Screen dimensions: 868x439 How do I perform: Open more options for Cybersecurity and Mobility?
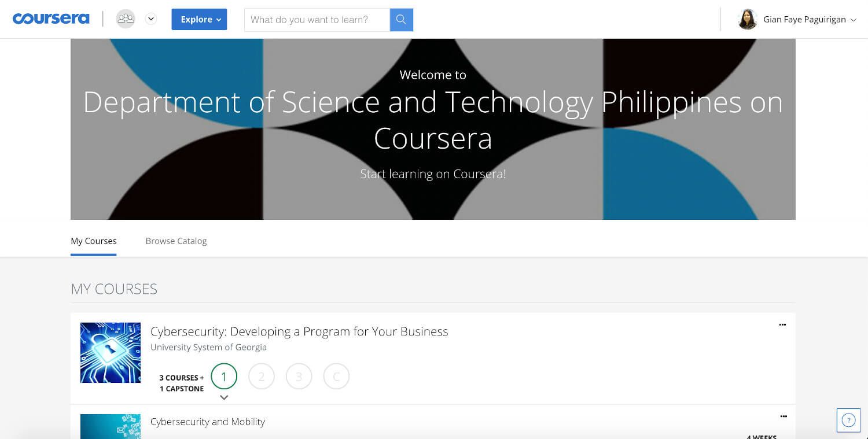[784, 416]
